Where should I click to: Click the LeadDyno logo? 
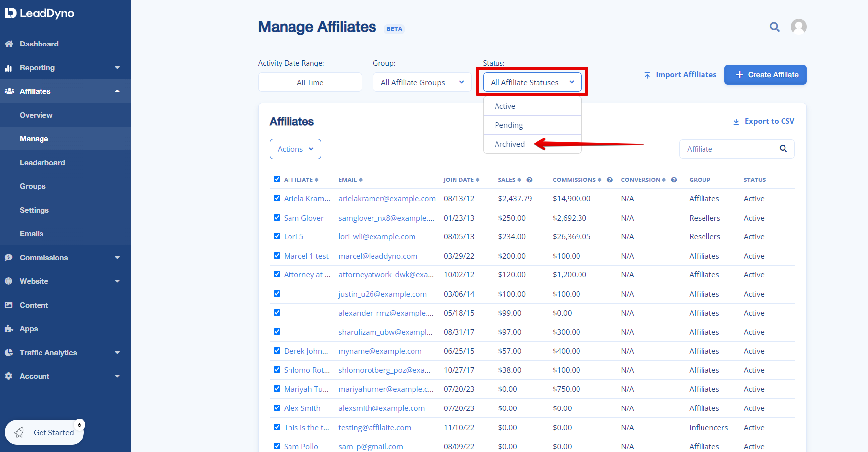(40, 13)
